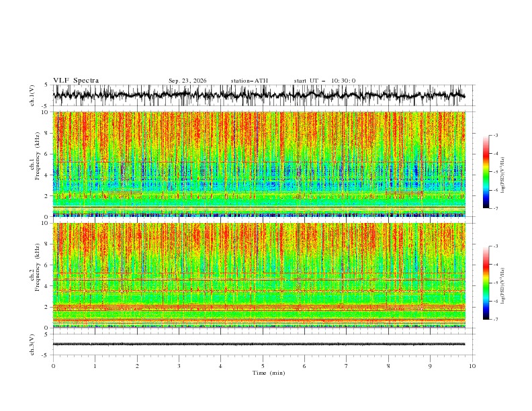This screenshot has height=411, width=532.
Task: Click the ch.1 spectrogram color bar
Action: click(x=486, y=171)
